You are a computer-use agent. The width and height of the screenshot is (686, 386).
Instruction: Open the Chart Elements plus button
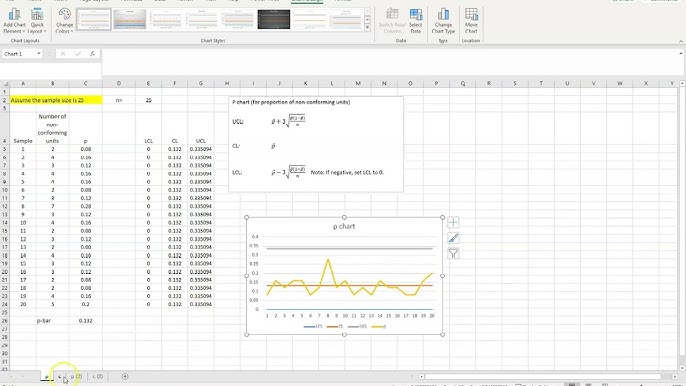pyautogui.click(x=453, y=223)
